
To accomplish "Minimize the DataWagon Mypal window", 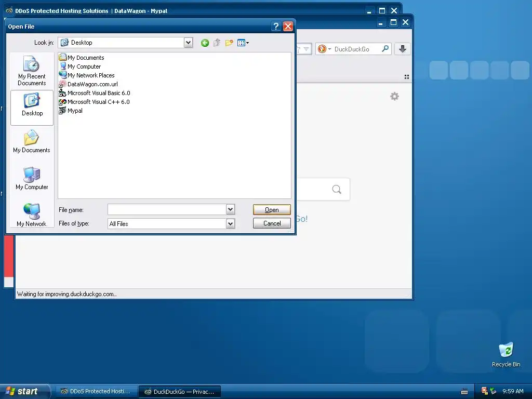I will 369,11.
